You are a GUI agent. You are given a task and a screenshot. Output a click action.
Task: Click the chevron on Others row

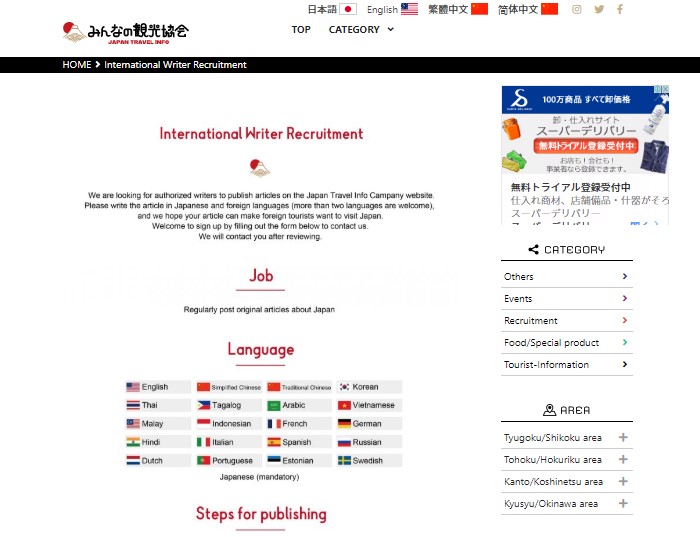[x=625, y=276]
